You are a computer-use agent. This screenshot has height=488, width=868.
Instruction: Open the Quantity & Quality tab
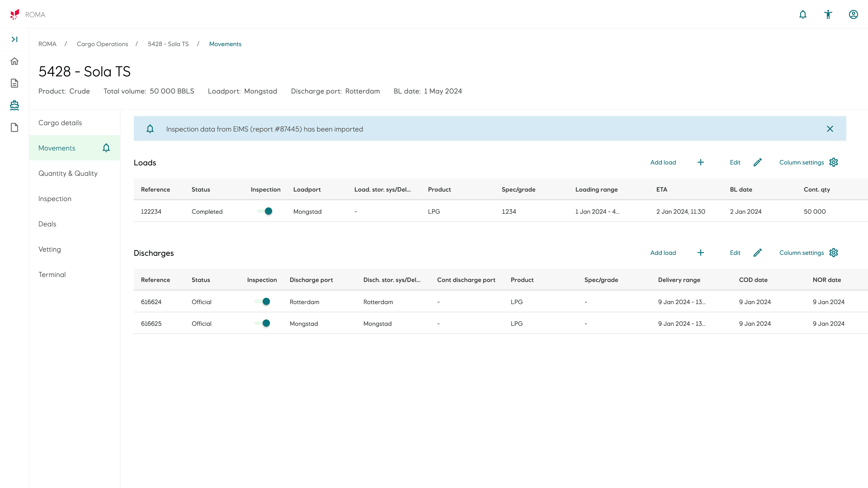click(x=68, y=174)
